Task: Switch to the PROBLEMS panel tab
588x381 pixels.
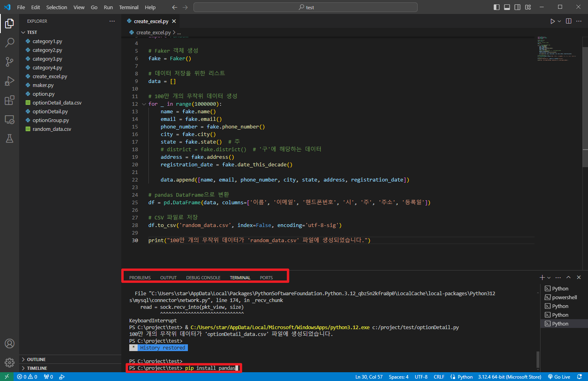Action: pos(140,278)
